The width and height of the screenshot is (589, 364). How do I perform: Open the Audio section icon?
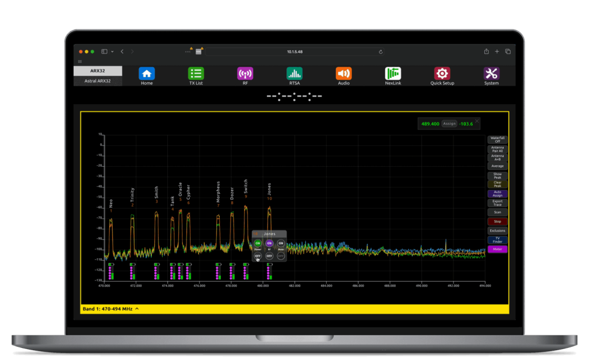click(343, 74)
